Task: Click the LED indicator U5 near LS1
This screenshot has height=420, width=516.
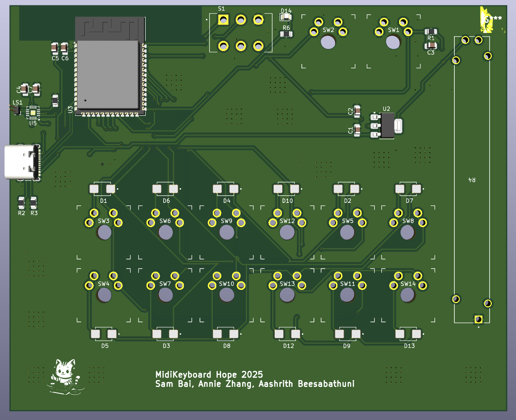Action: [x=33, y=113]
